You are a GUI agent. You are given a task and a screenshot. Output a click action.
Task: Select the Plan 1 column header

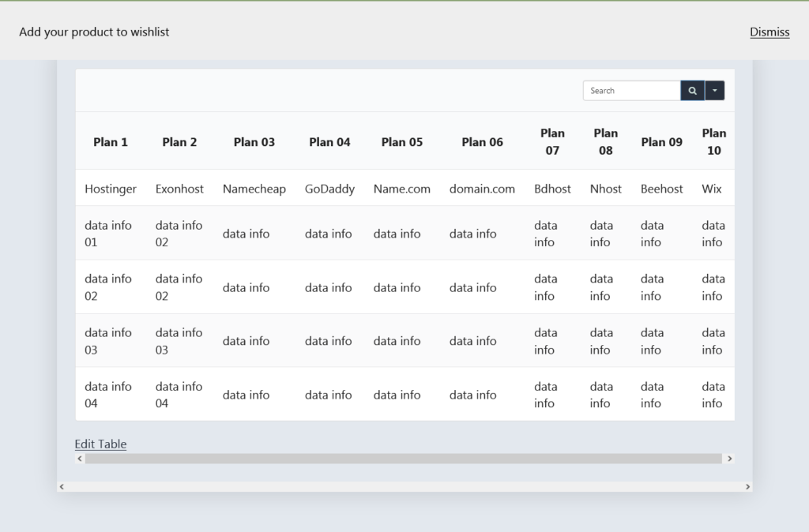click(111, 142)
